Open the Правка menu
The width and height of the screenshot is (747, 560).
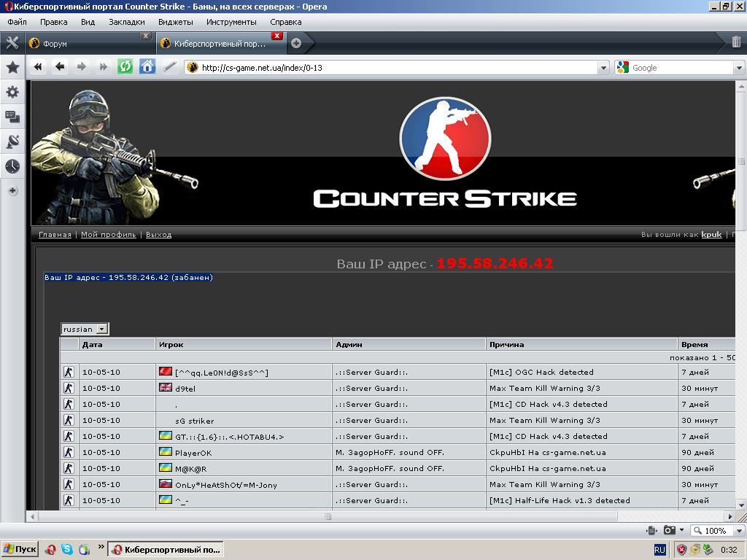(54, 22)
